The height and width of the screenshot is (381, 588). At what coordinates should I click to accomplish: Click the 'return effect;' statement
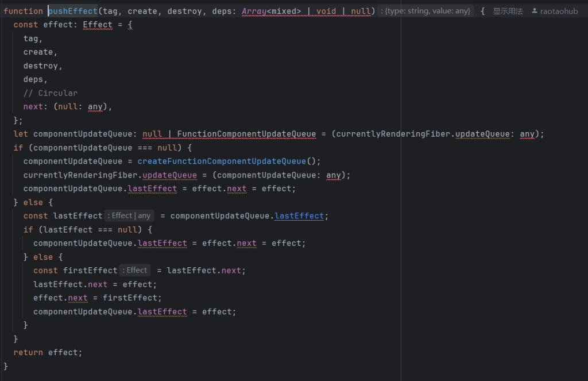point(48,352)
